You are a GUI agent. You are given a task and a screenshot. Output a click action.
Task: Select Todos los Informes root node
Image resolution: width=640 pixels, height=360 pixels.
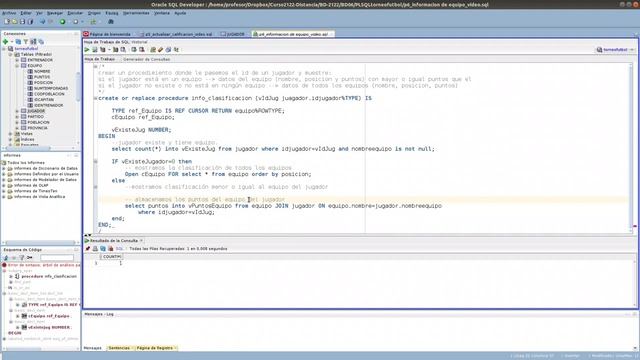click(x=26, y=162)
